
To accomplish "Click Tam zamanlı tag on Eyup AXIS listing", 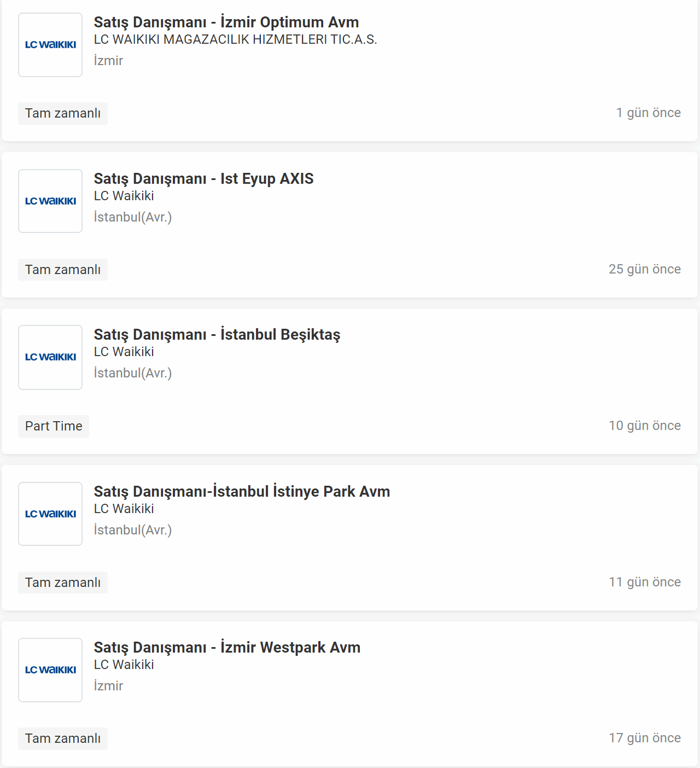I will click(x=63, y=270).
